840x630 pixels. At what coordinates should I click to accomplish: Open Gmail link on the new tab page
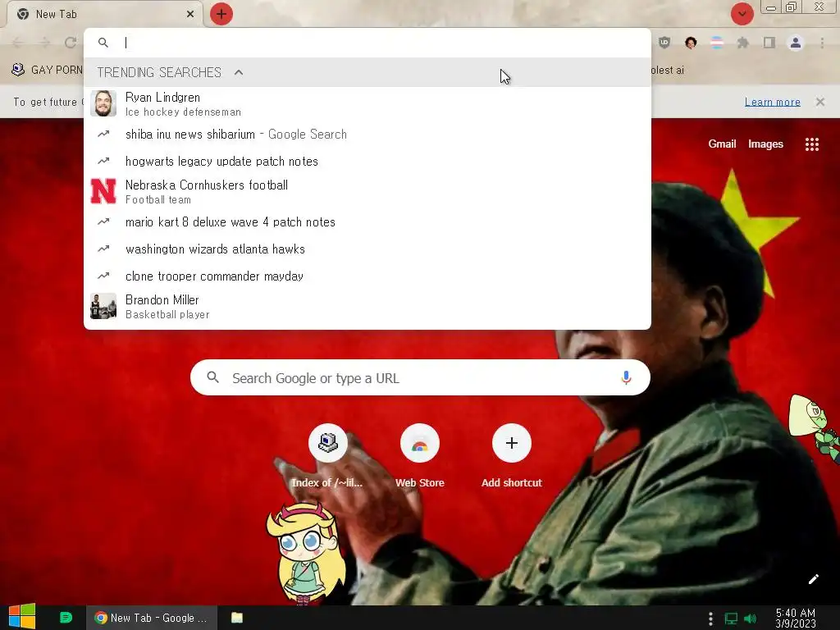click(x=722, y=144)
